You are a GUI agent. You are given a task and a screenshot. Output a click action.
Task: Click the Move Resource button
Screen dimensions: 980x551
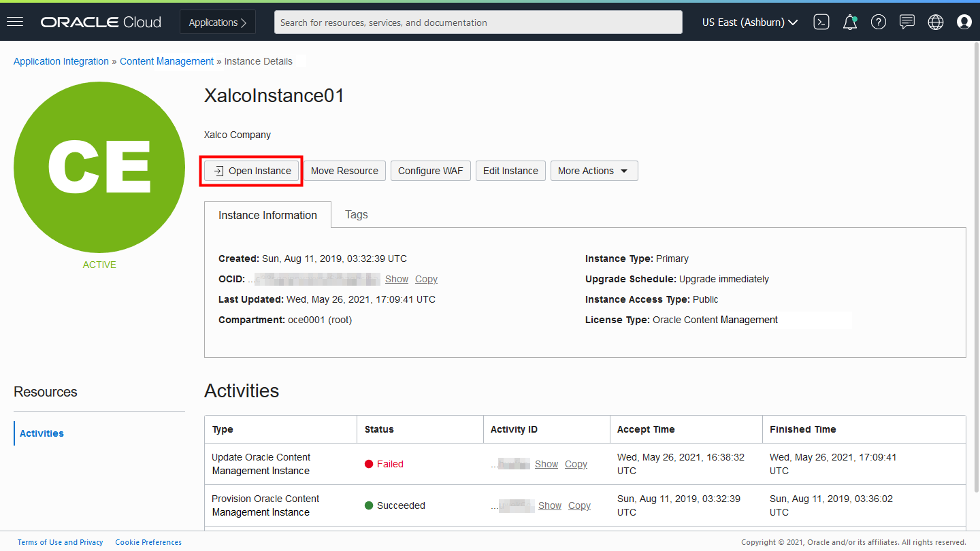pyautogui.click(x=344, y=171)
